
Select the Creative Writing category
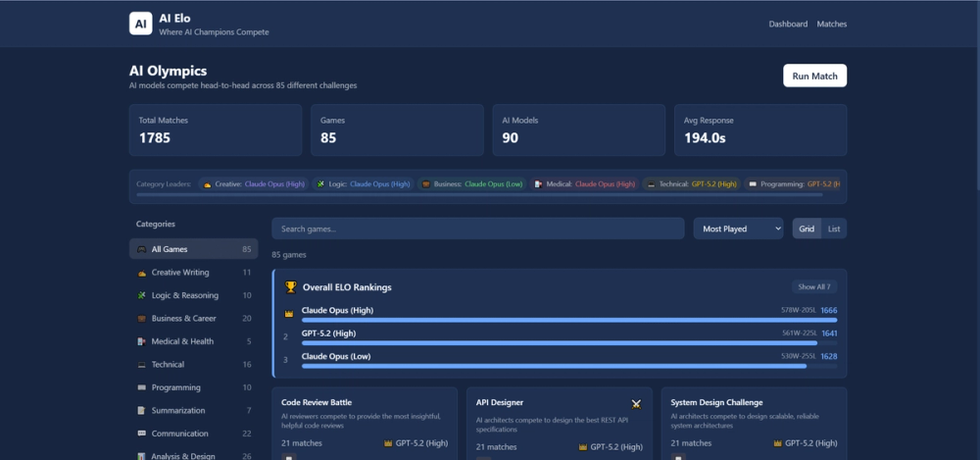pos(194,273)
